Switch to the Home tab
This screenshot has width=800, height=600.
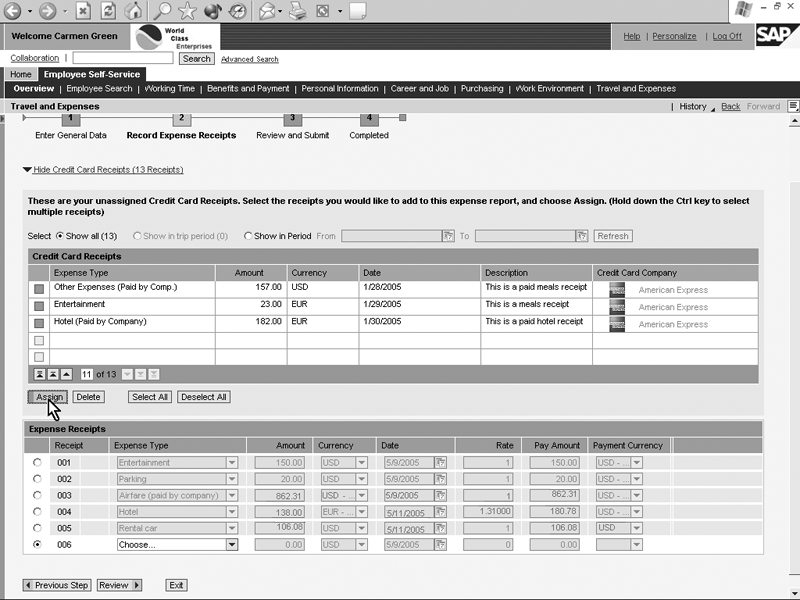[21, 74]
